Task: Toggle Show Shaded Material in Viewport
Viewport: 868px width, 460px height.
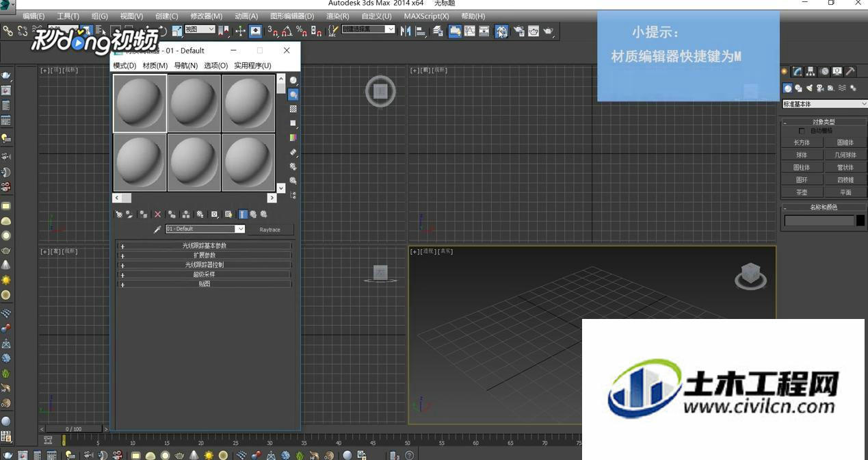Action: click(x=228, y=214)
